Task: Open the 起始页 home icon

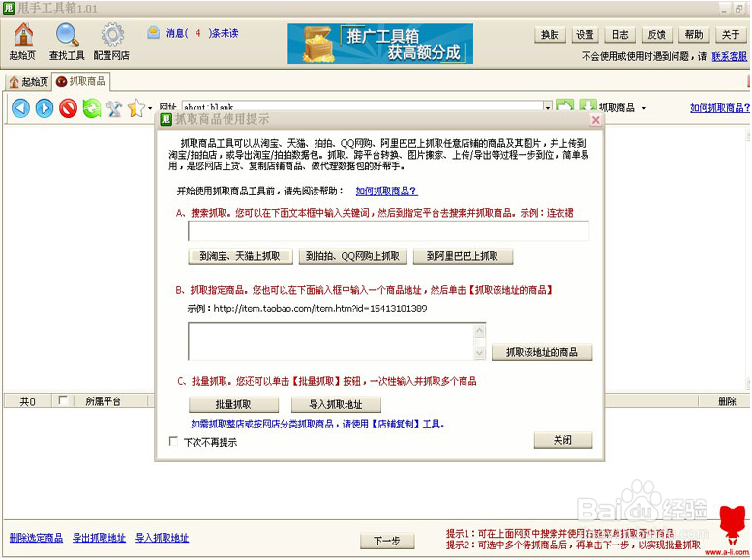Action: point(22,42)
